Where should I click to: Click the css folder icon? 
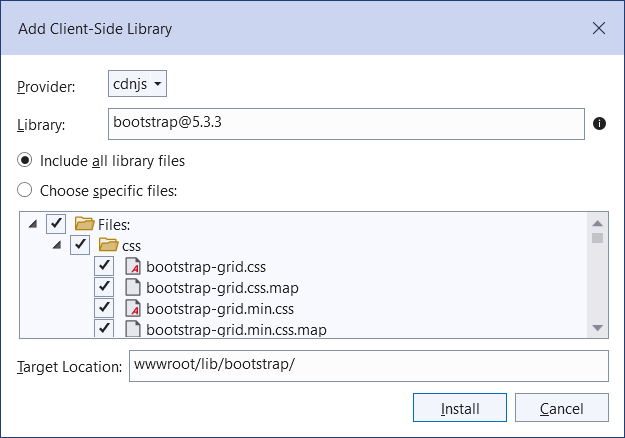109,245
